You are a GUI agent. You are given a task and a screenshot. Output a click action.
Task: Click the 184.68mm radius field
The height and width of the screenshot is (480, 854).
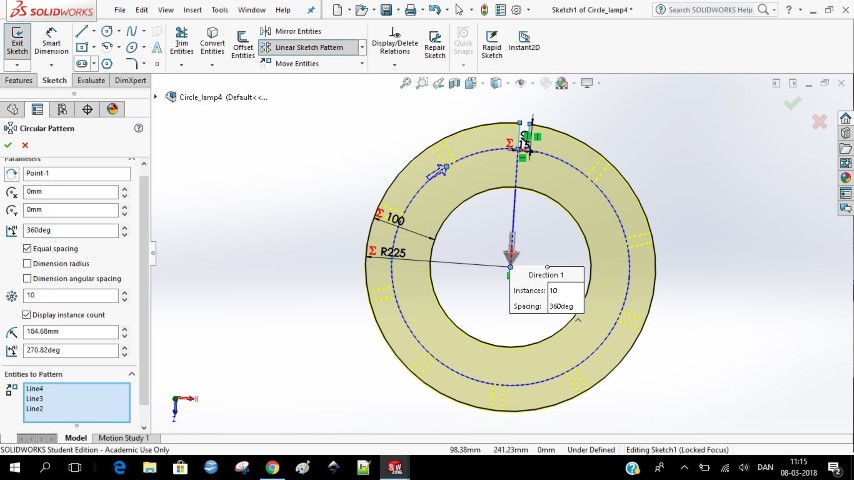pos(70,332)
